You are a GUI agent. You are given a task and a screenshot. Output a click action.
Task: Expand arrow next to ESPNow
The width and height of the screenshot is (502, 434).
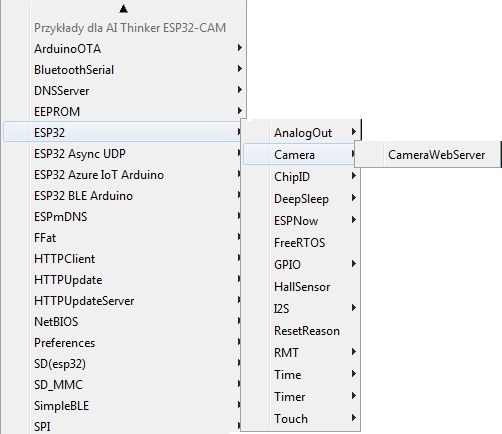(354, 220)
